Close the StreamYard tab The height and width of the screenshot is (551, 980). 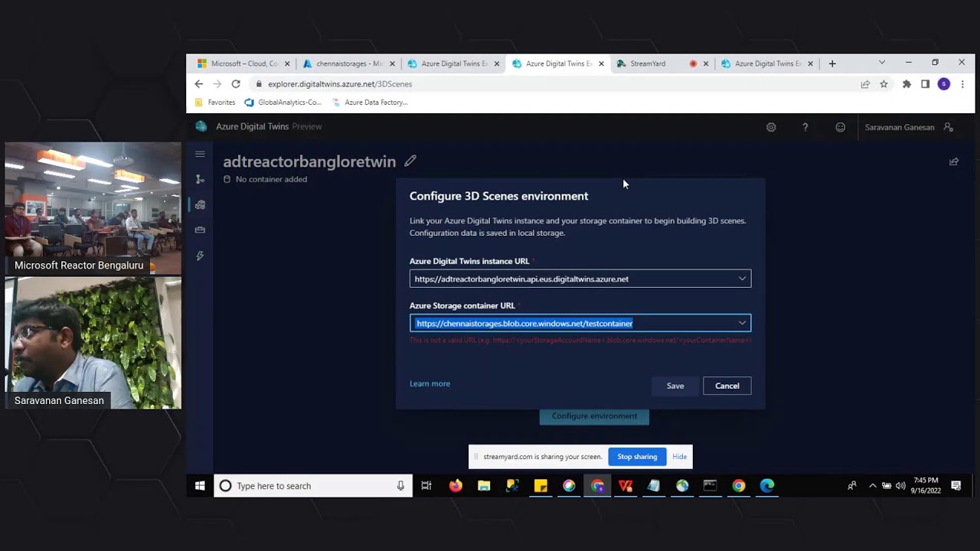(x=706, y=64)
